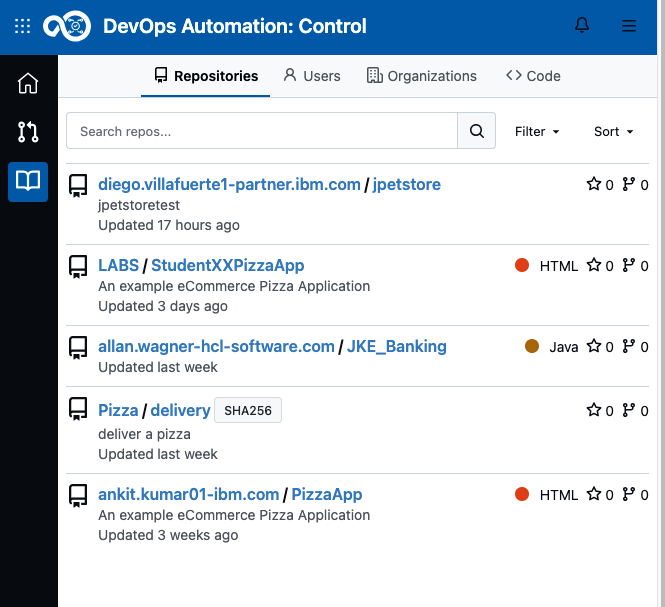
Task: Click the star icon on JKE_Banking row
Action: pyautogui.click(x=594, y=346)
